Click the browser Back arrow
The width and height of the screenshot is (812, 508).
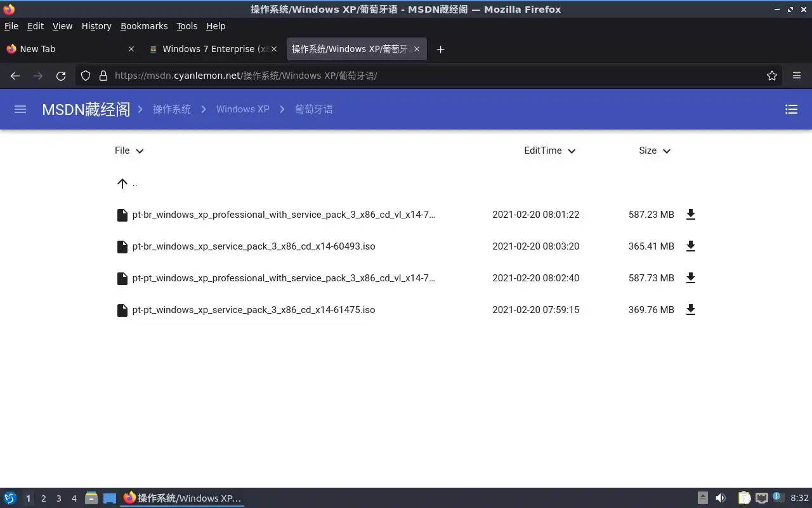point(15,76)
